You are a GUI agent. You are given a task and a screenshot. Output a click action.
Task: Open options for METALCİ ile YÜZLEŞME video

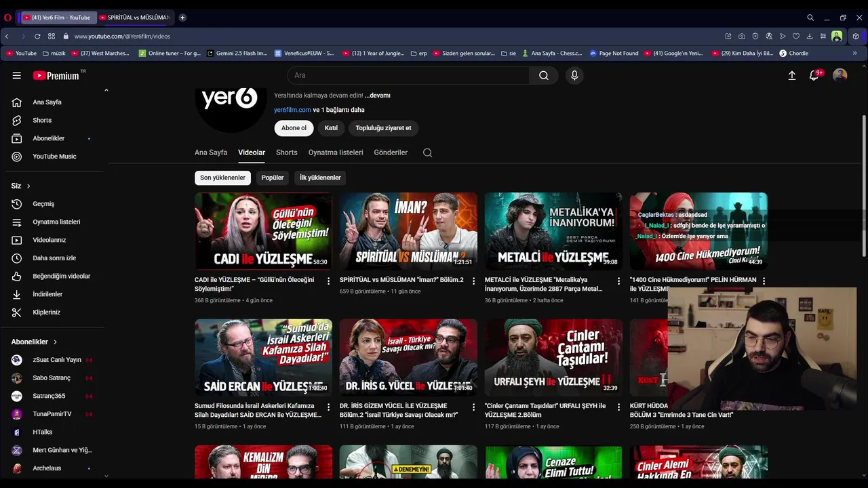[618, 281]
